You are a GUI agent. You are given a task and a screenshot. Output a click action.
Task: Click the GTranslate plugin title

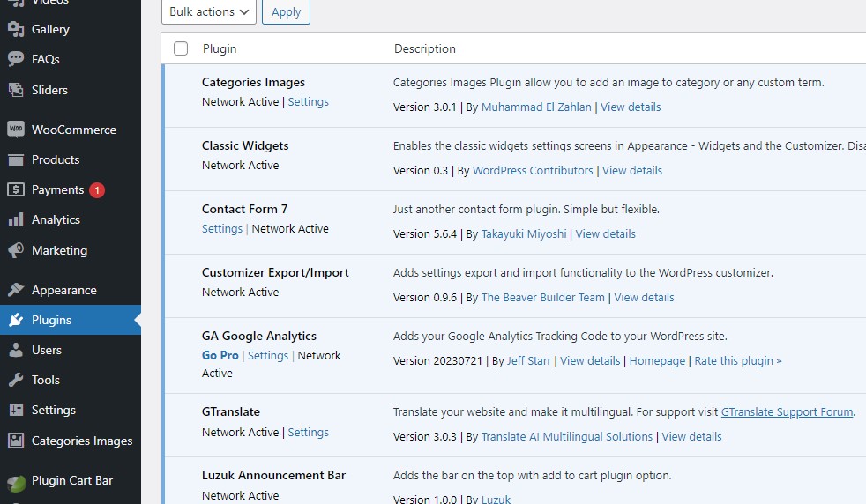(231, 411)
